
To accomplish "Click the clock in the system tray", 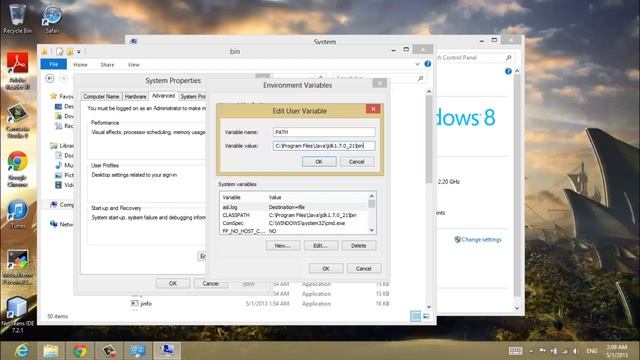I will (617, 351).
